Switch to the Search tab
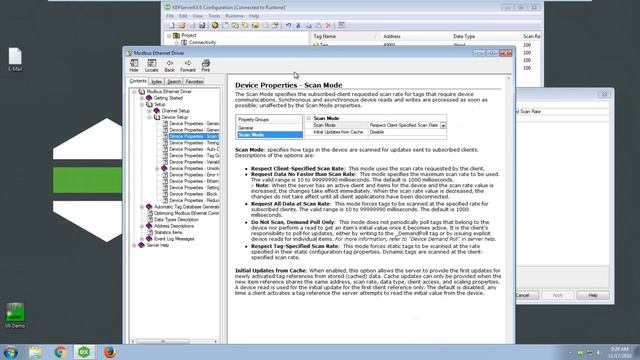This screenshot has width=640, height=360. click(174, 82)
